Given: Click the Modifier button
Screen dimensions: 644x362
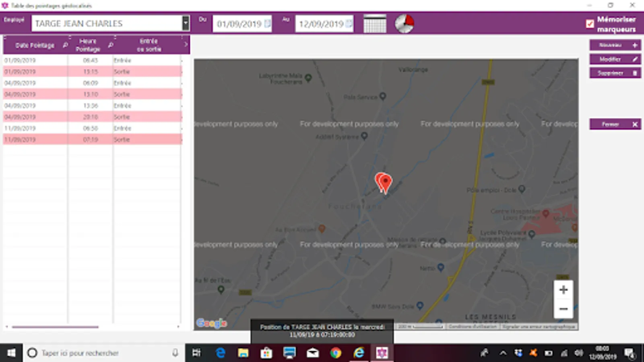Looking at the screenshot, I should [x=615, y=59].
